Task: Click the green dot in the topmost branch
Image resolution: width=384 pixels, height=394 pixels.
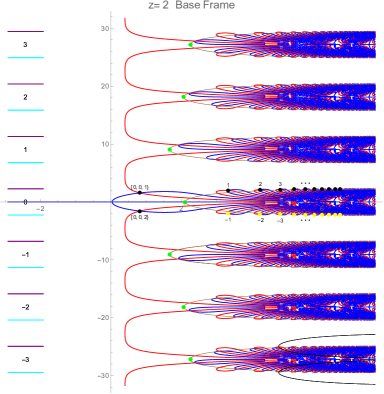Action: pos(190,45)
